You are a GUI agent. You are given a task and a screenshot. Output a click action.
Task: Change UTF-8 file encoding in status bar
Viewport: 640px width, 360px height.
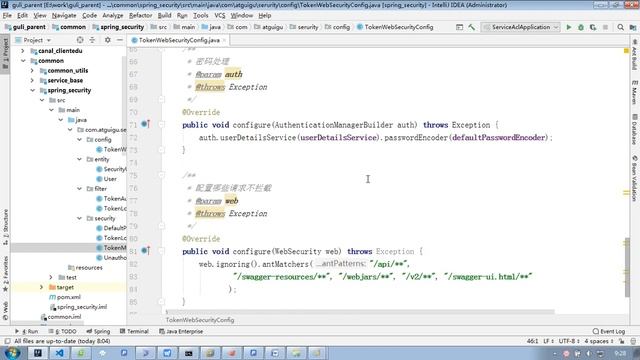569,341
